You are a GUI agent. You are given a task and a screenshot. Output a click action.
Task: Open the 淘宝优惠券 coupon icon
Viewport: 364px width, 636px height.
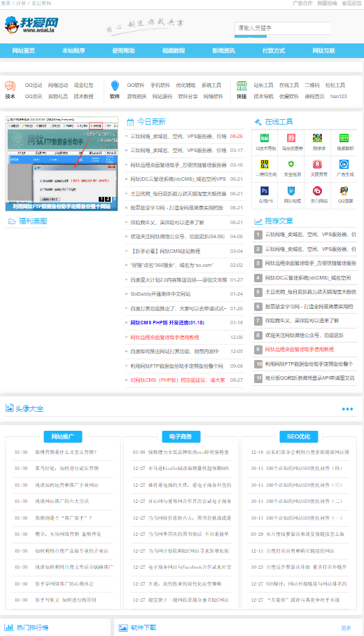coord(291,138)
